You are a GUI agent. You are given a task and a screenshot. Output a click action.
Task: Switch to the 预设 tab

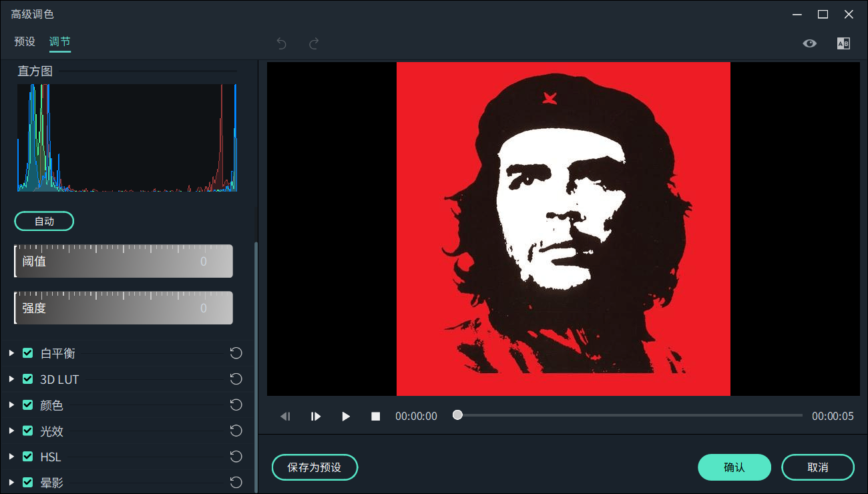[25, 41]
